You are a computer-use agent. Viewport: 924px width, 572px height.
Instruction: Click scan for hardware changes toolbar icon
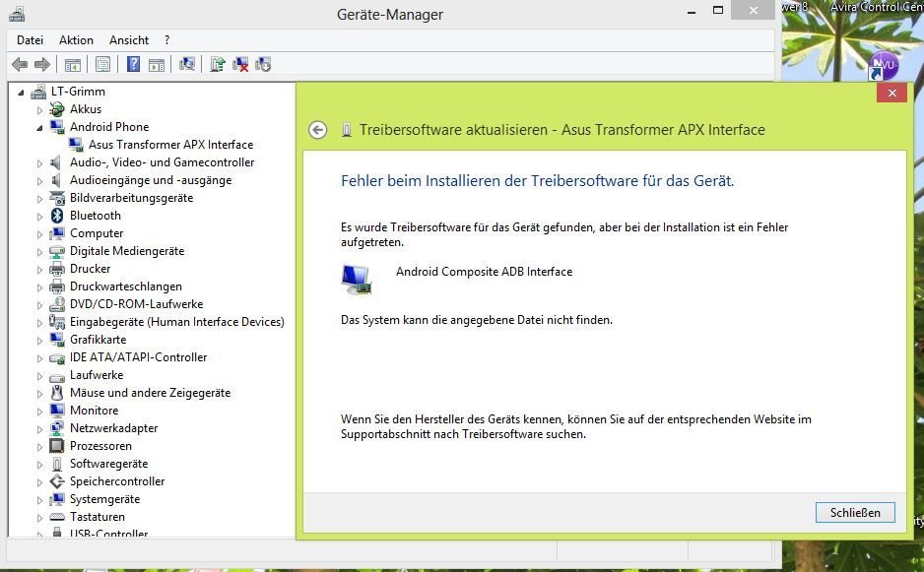(x=187, y=64)
